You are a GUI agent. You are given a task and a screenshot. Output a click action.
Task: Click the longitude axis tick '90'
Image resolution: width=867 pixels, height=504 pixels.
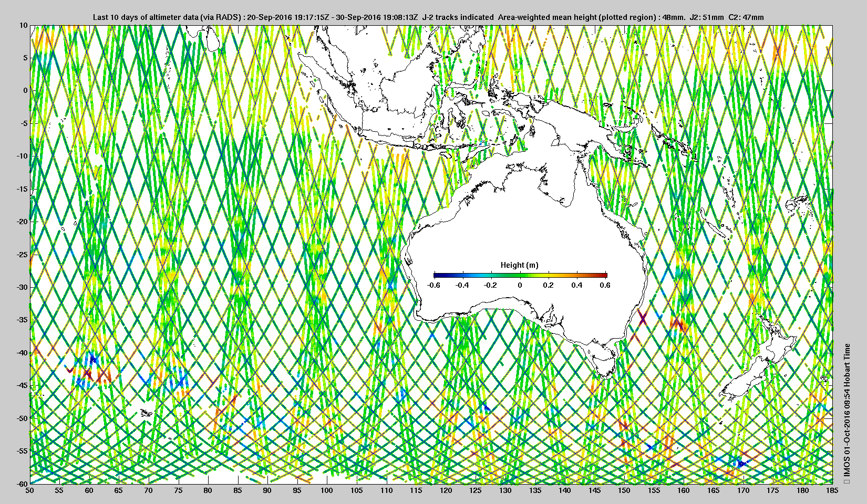point(267,490)
